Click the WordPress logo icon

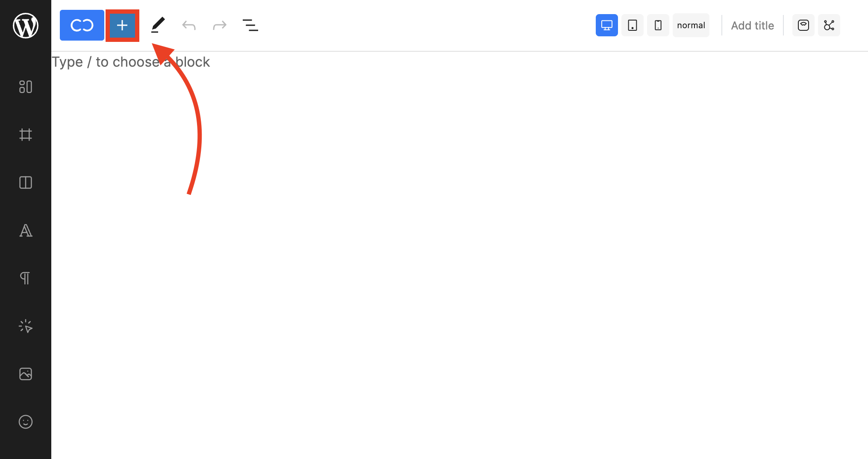(x=26, y=26)
